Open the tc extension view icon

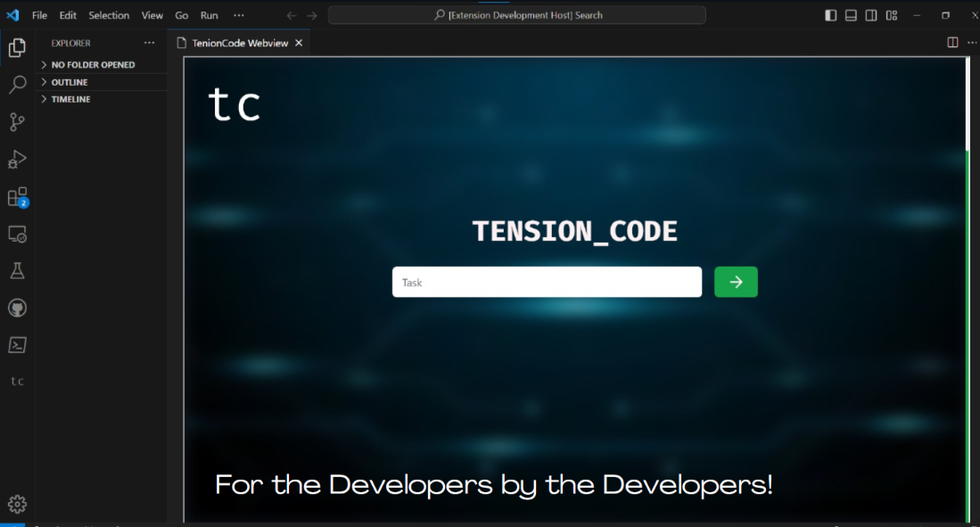pyautogui.click(x=17, y=382)
